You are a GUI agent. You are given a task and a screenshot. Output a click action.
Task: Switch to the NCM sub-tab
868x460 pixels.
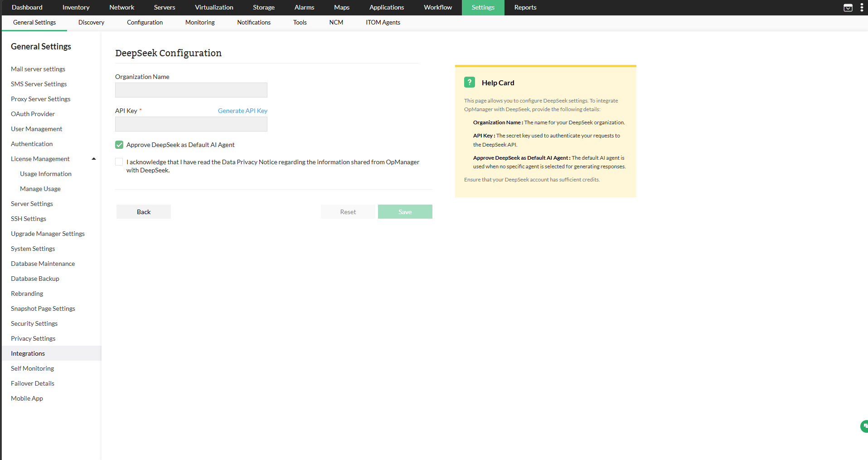coord(336,23)
